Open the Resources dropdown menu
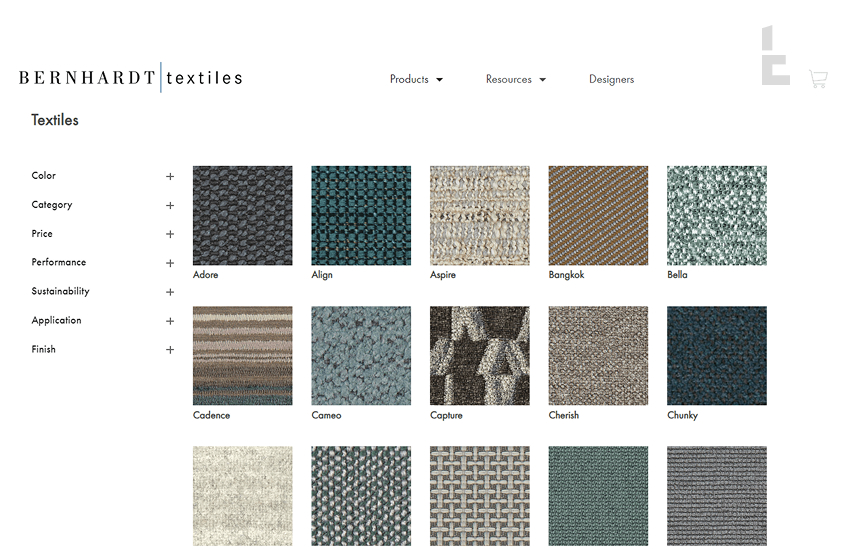850x550 pixels. (515, 79)
